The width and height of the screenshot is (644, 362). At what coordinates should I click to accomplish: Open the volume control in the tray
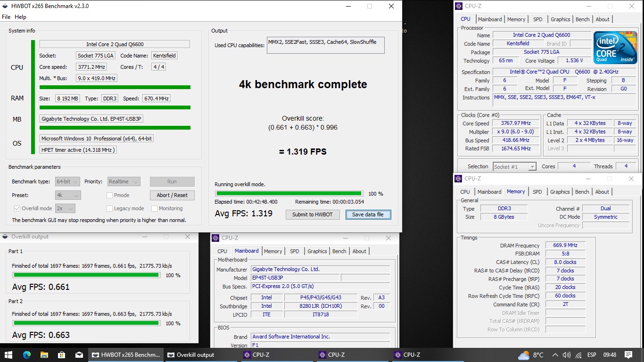coord(567,355)
